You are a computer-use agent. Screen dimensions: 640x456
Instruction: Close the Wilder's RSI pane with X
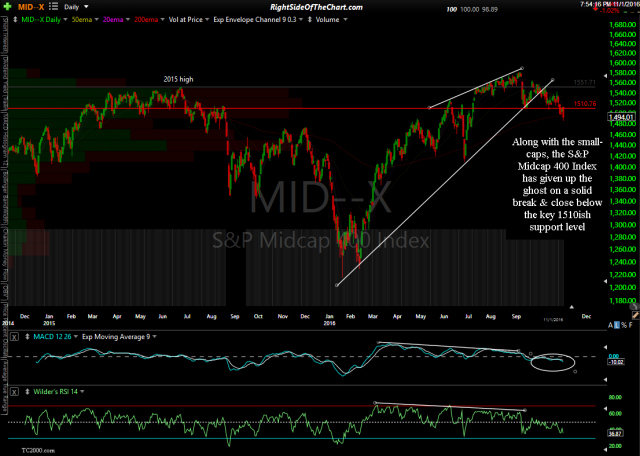(14, 392)
